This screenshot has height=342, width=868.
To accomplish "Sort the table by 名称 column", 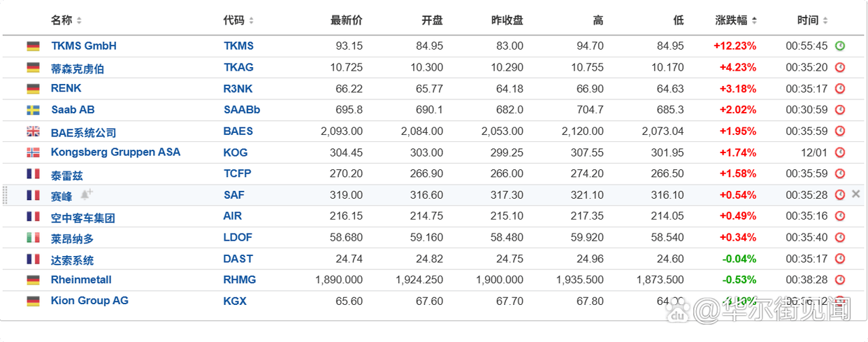I will [66, 20].
